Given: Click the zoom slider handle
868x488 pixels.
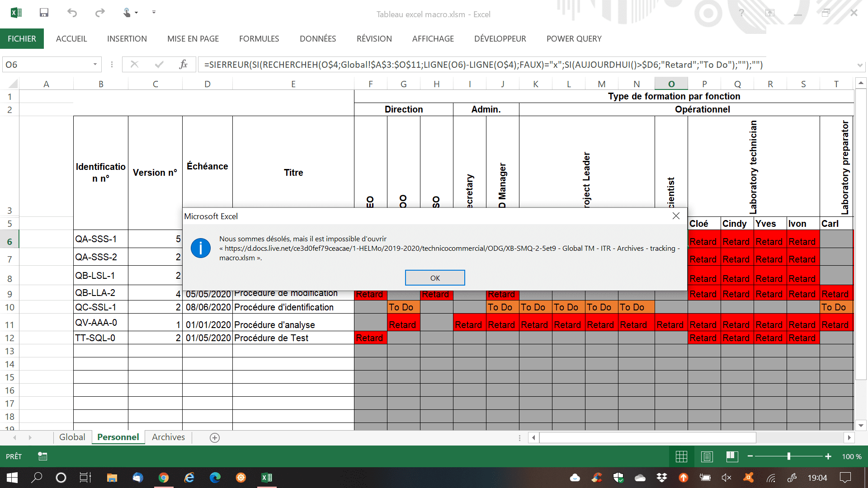Looking at the screenshot, I should click(x=788, y=457).
